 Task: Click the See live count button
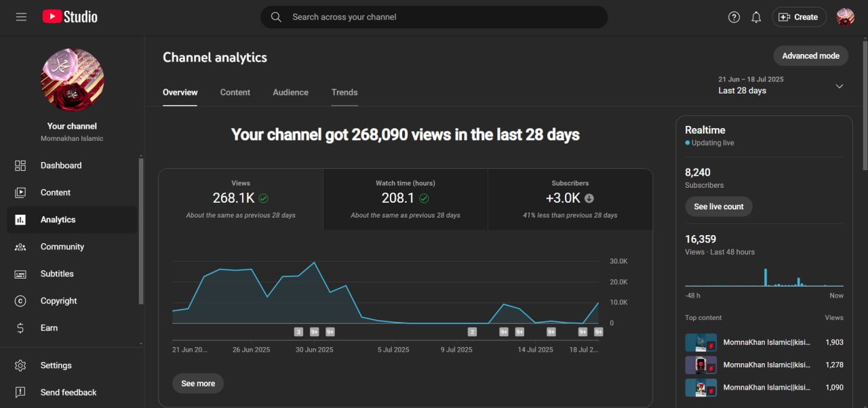tap(719, 207)
